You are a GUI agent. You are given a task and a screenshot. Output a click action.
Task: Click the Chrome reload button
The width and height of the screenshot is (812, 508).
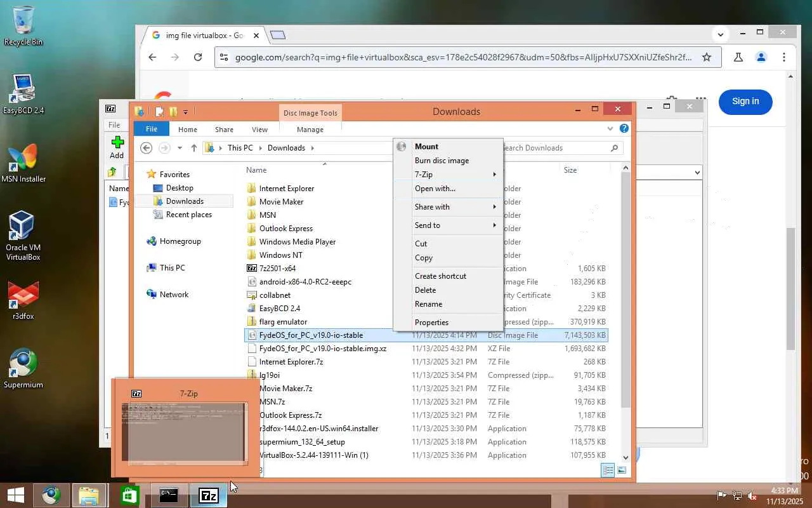198,57
